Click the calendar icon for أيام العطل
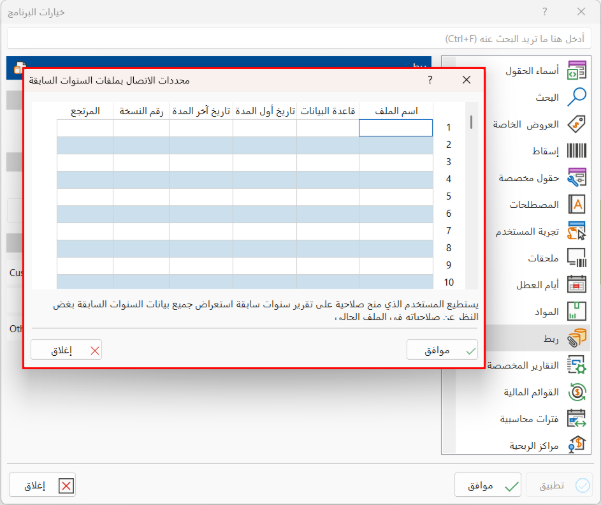The width and height of the screenshot is (601, 505). coord(576,284)
